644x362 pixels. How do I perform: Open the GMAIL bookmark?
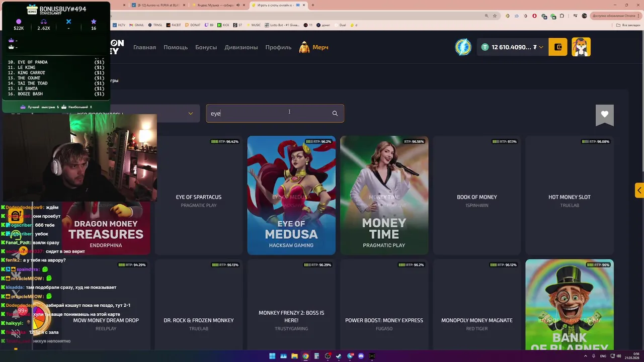coord(137,25)
